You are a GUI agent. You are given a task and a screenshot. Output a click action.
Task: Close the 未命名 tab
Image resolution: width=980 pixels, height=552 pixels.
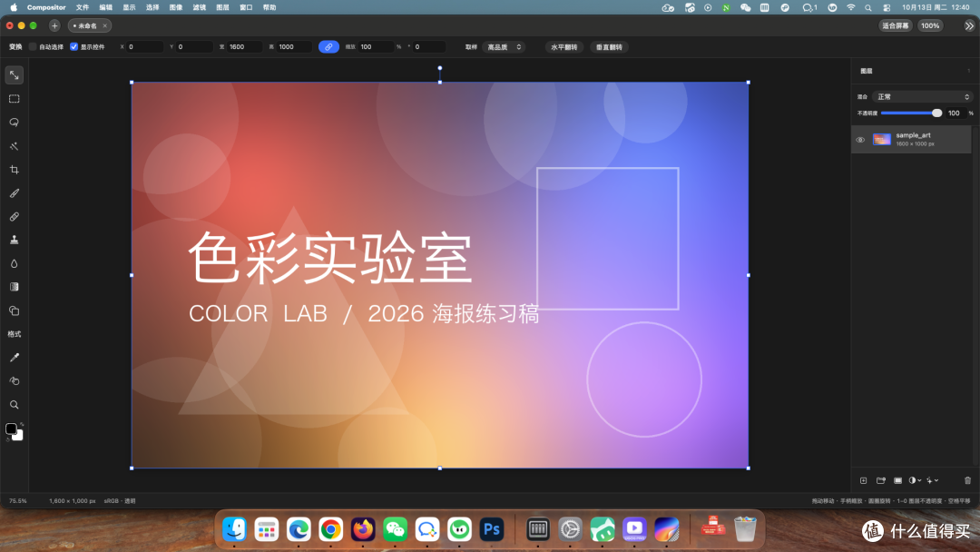coord(105,25)
